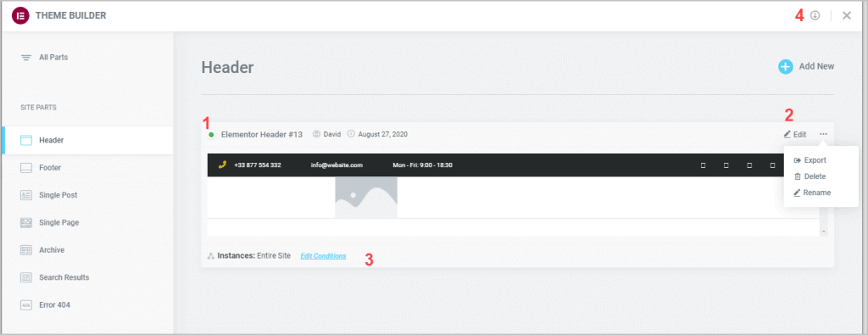Open the import template icon in top bar

click(815, 15)
